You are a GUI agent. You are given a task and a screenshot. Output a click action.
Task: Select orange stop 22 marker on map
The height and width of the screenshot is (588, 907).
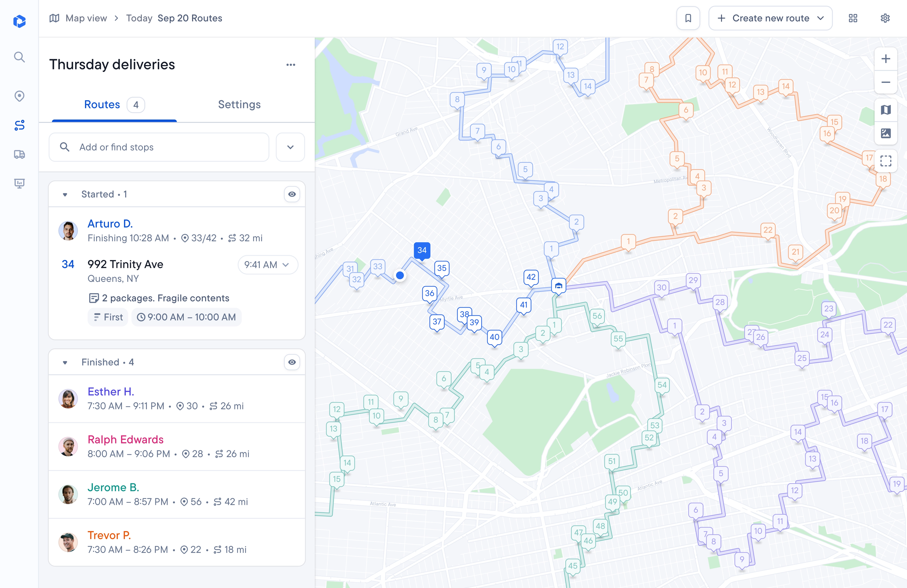click(767, 231)
